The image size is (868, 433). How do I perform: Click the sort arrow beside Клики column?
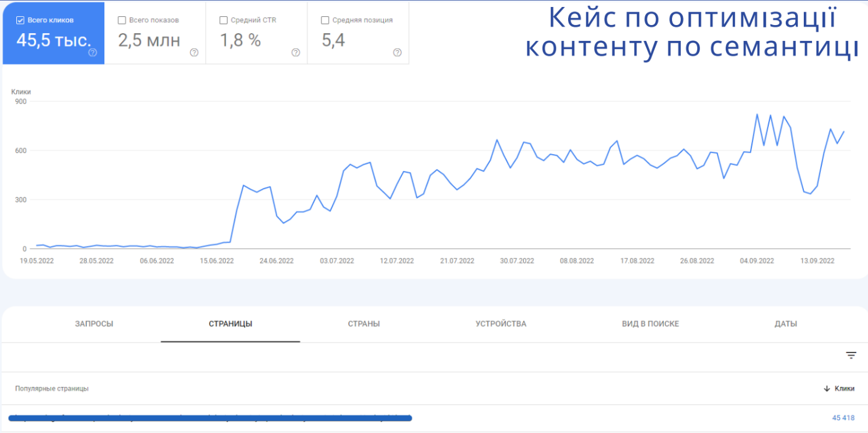tap(827, 389)
